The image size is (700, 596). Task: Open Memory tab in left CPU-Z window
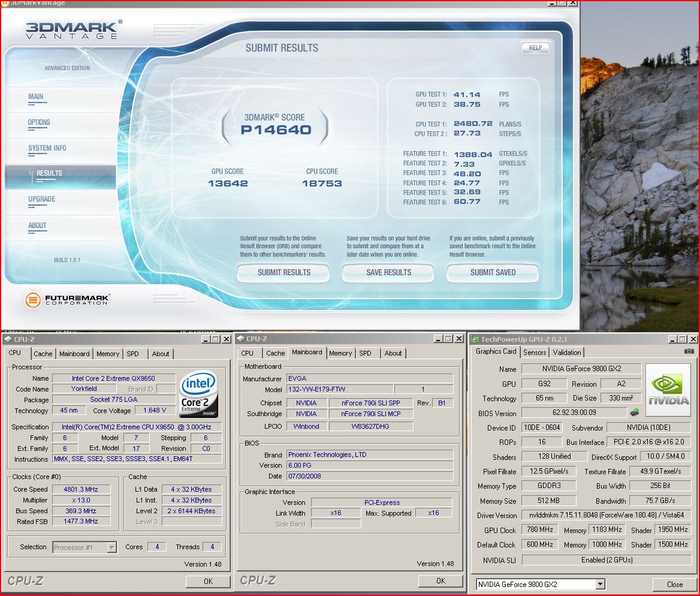[x=108, y=354]
